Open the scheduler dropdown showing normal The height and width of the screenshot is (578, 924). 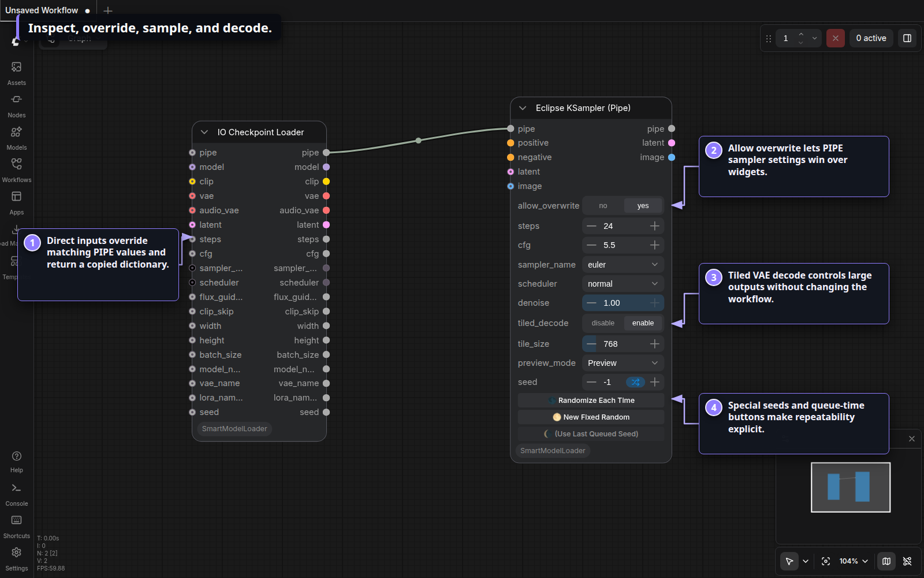[x=623, y=284]
